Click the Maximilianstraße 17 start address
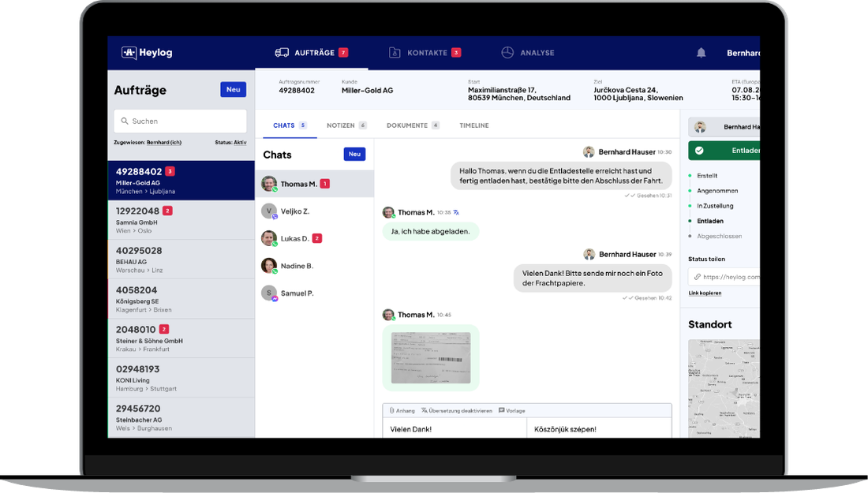 coord(518,94)
